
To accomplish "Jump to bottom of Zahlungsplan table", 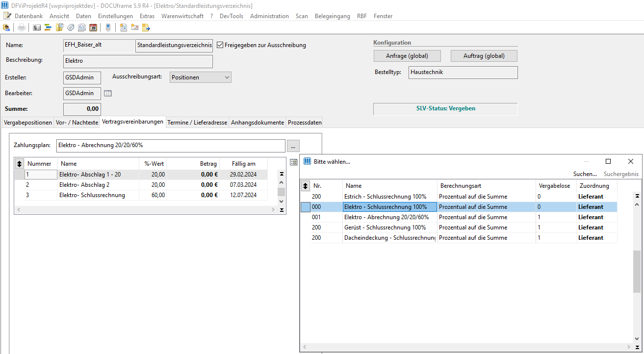I will tap(281, 210).
